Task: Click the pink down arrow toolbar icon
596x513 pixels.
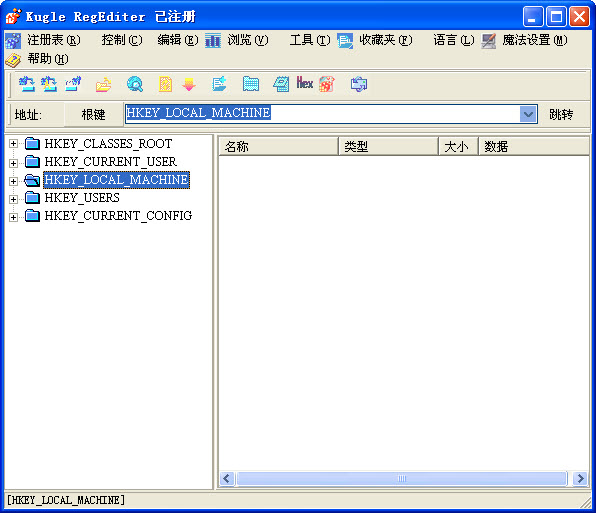Action: click(189, 84)
